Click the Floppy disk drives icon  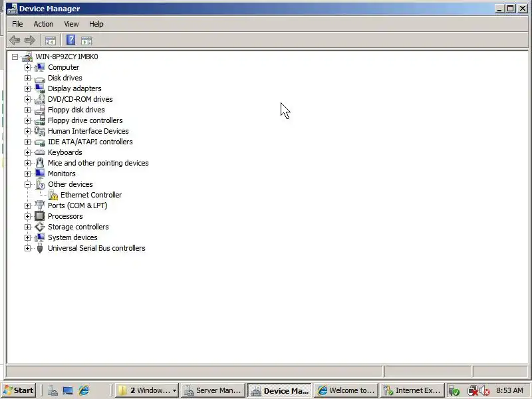[x=40, y=110]
